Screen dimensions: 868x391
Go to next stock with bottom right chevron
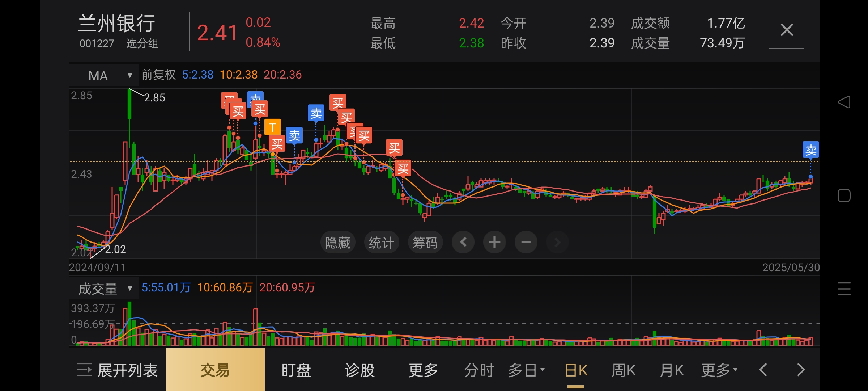pyautogui.click(x=801, y=370)
